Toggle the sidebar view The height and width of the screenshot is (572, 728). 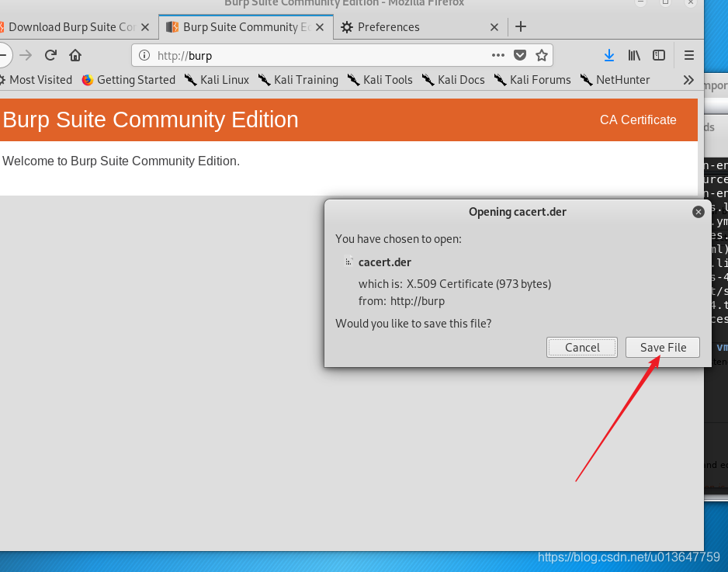pyautogui.click(x=659, y=55)
